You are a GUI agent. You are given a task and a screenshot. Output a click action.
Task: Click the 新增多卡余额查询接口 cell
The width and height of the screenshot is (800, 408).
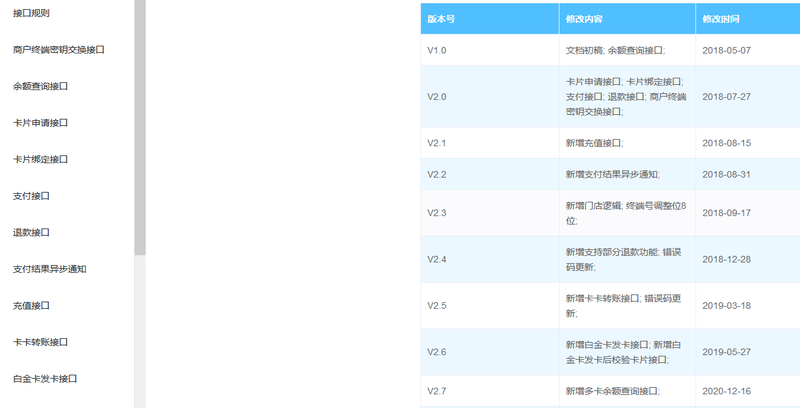(x=628, y=391)
